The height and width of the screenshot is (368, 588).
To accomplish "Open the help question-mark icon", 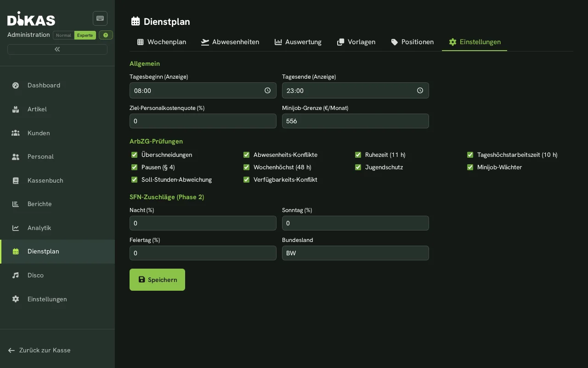I will [106, 35].
